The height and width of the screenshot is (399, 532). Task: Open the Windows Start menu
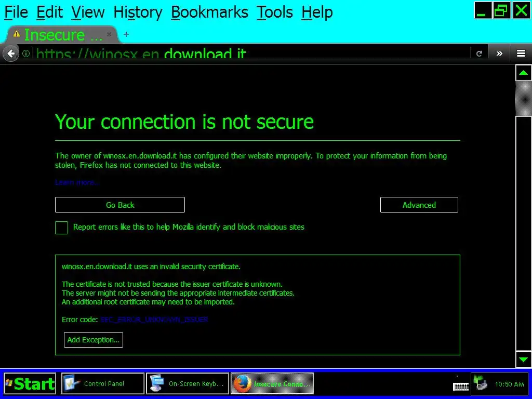click(x=30, y=384)
